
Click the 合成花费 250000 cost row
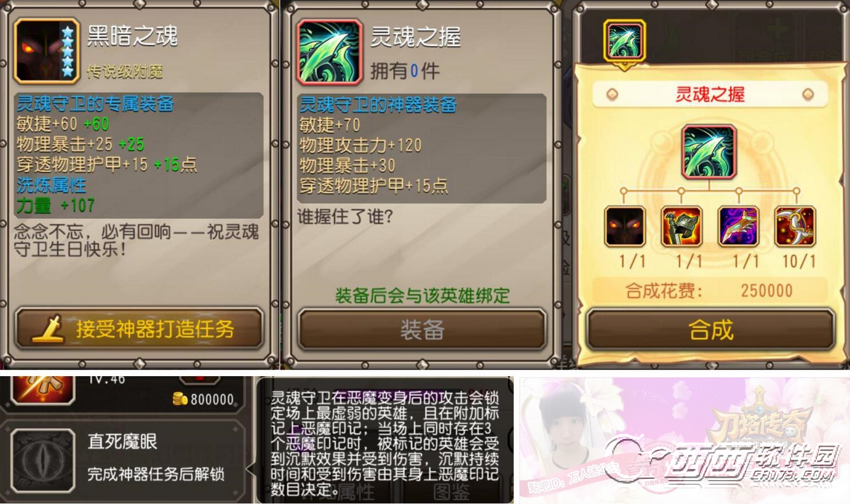710,290
